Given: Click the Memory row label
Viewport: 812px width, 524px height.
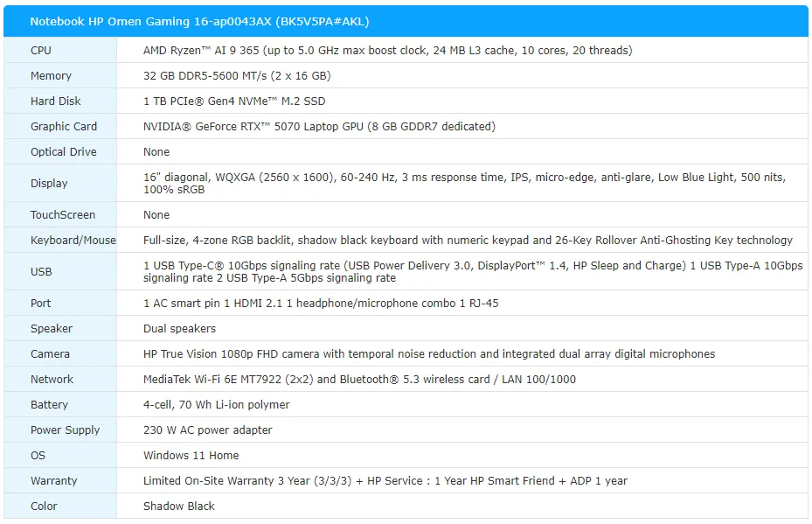Looking at the screenshot, I should 51,76.
